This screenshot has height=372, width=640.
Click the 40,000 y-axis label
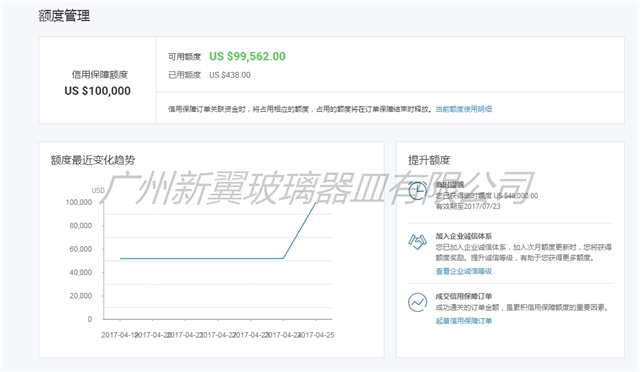pyautogui.click(x=80, y=272)
